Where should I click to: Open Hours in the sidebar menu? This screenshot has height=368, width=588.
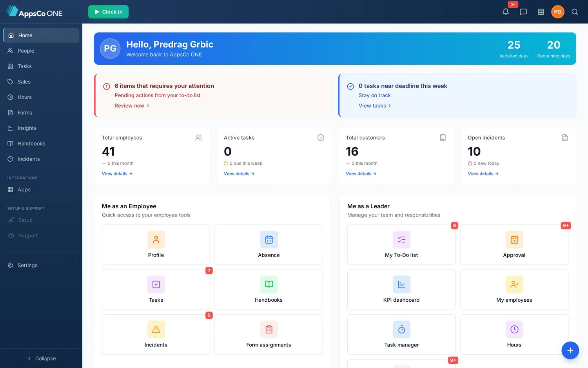41,97
